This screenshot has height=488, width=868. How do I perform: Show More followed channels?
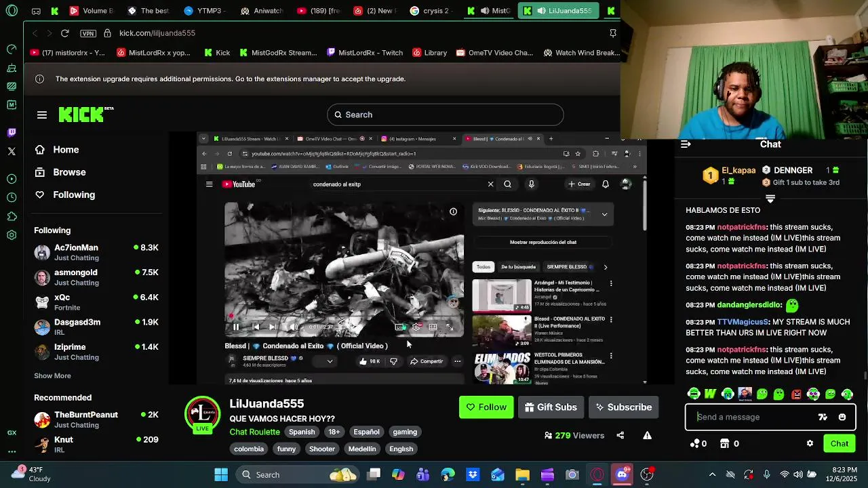pos(52,375)
